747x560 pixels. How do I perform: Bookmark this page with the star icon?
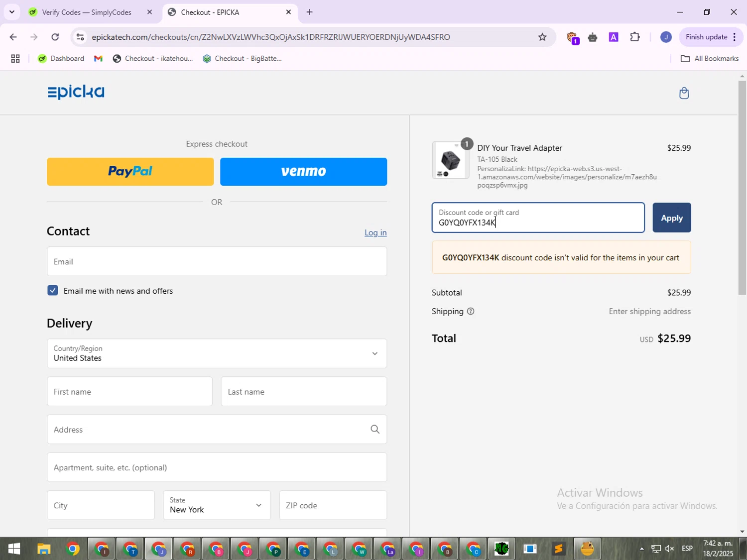click(542, 37)
